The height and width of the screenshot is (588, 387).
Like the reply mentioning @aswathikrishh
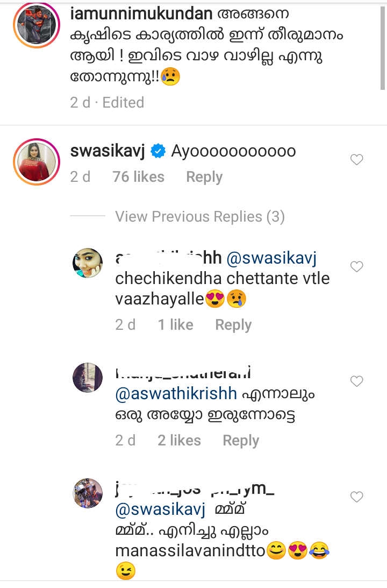pyautogui.click(x=357, y=381)
